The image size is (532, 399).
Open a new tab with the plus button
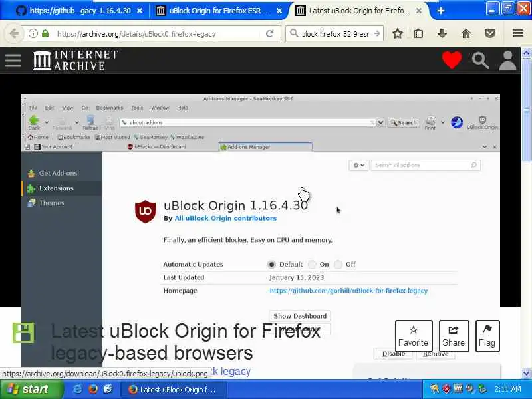point(441,11)
